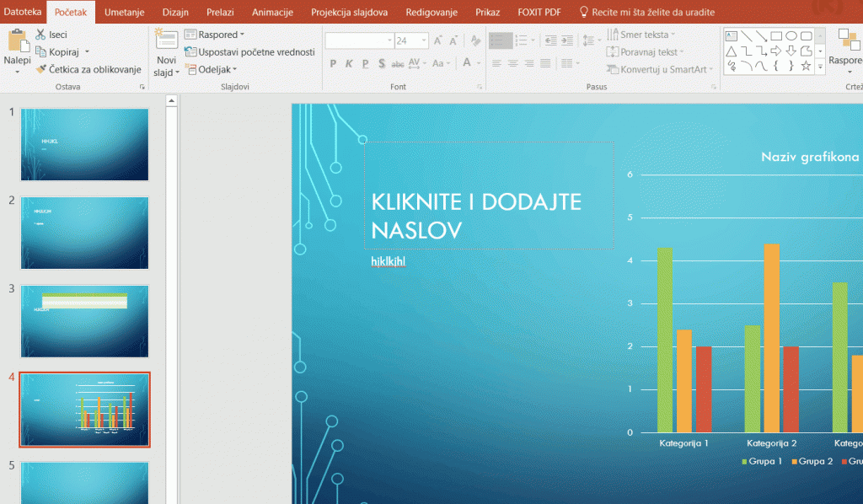
Task: Click the decrease indent icon
Action: tap(550, 40)
